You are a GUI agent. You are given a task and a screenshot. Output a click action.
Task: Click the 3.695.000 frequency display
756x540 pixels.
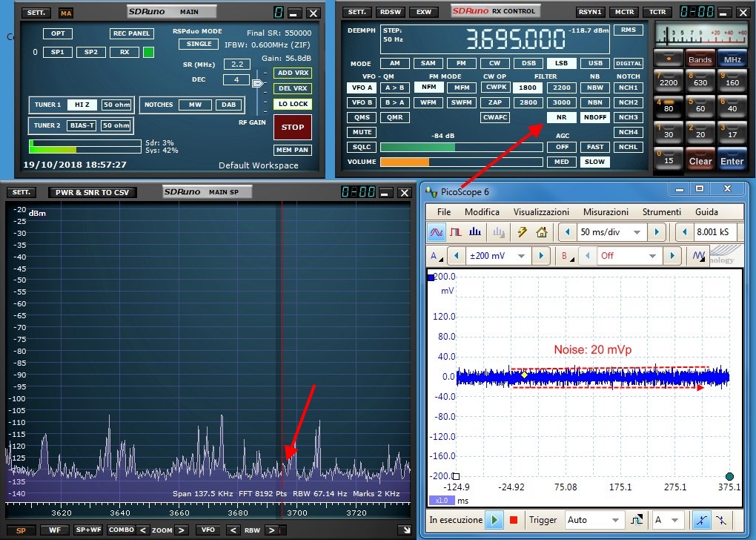click(515, 39)
